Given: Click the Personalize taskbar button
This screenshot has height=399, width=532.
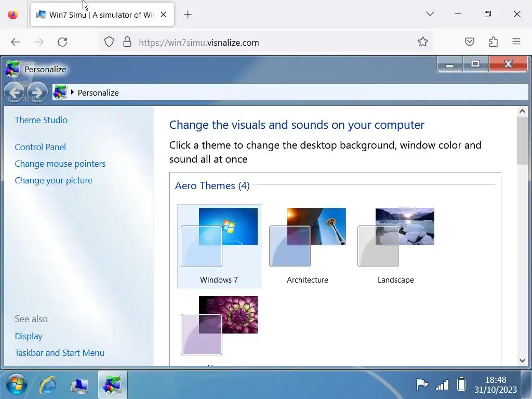Looking at the screenshot, I should coord(113,385).
